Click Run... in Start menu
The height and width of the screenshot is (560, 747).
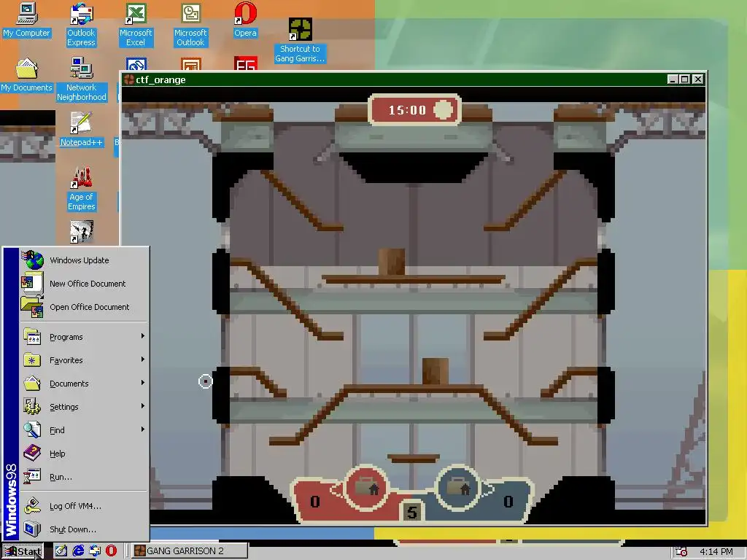pyautogui.click(x=85, y=477)
